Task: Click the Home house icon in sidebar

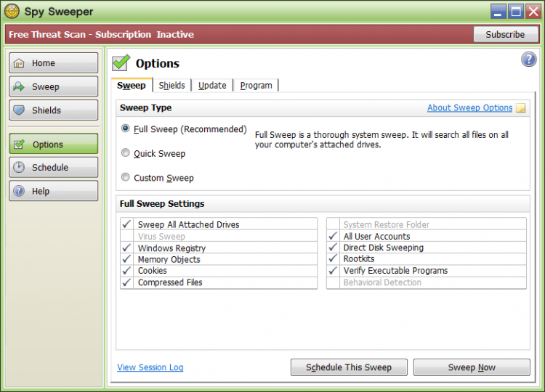Action: click(19, 63)
